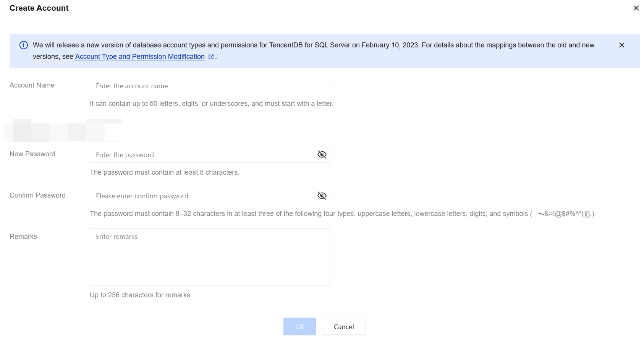Toggle Confirm Password visibility eye icon
644x339 pixels.
click(x=322, y=196)
